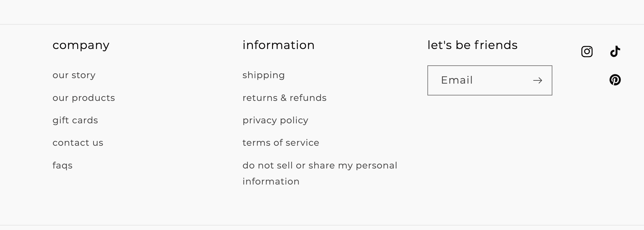This screenshot has width=644, height=230.
Task: Open the TikTok social icon
Action: pos(615,52)
